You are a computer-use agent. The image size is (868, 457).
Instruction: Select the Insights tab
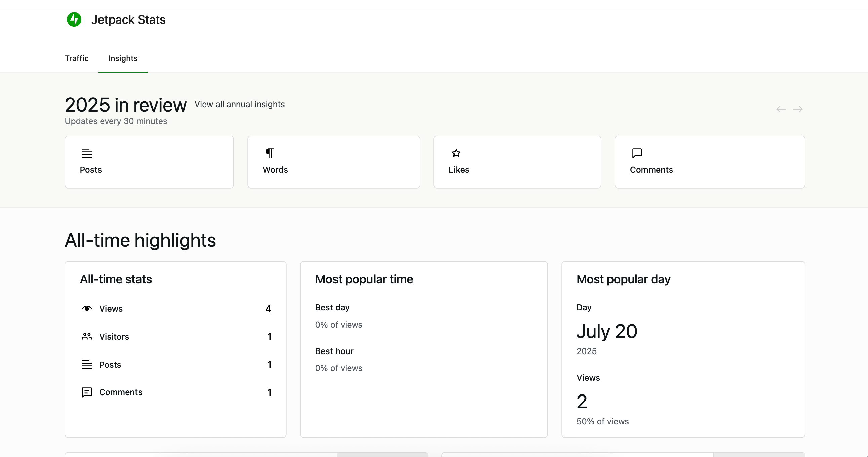(123, 58)
